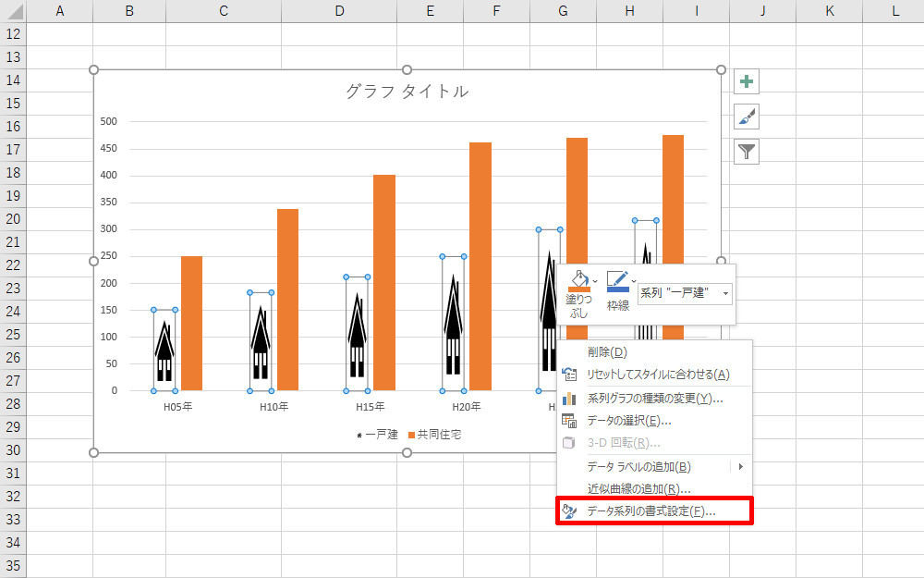Click the データ系列の書式設定 menu icon
The width and height of the screenshot is (924, 578).
point(569,510)
